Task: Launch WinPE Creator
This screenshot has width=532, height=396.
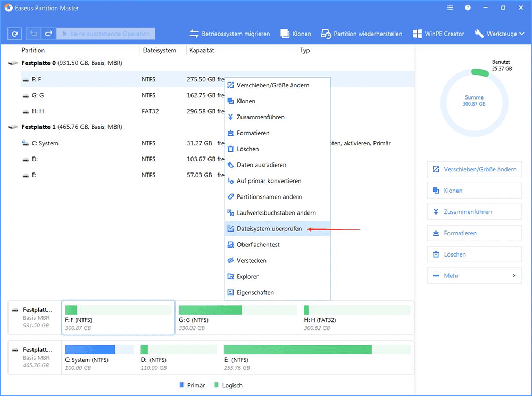Action: click(x=438, y=34)
